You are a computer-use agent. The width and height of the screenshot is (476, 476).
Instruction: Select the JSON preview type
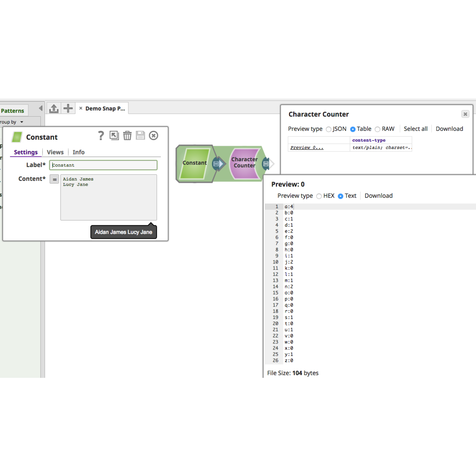[329, 129]
